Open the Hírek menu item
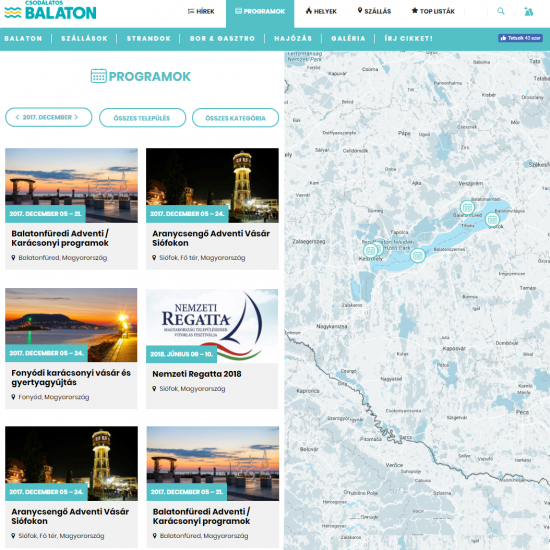This screenshot has height=550, width=550. tap(201, 12)
